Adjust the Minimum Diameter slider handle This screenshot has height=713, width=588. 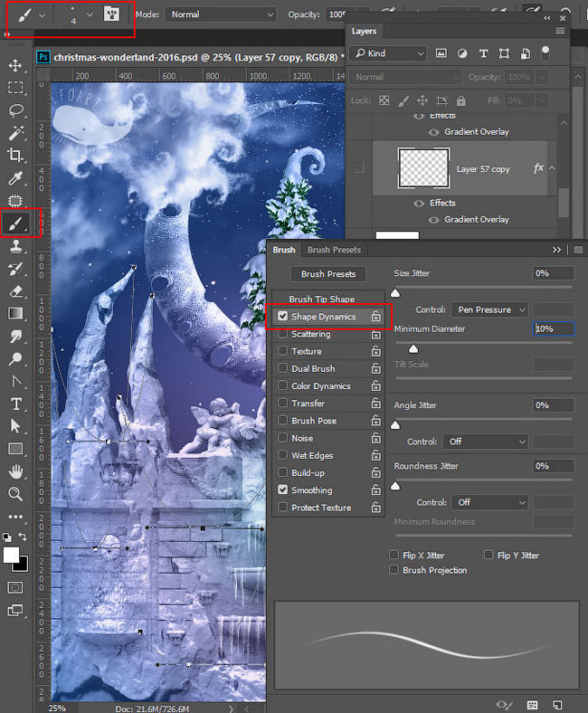pyautogui.click(x=413, y=348)
